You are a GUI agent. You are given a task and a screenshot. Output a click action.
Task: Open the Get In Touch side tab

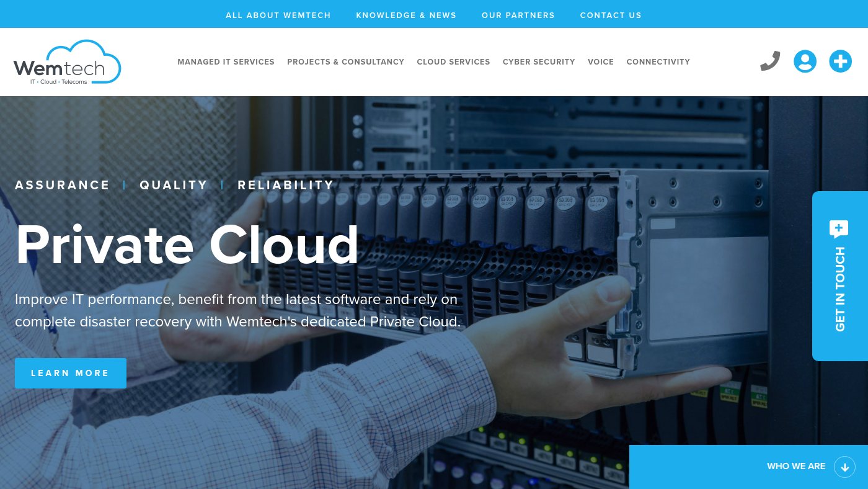point(840,276)
